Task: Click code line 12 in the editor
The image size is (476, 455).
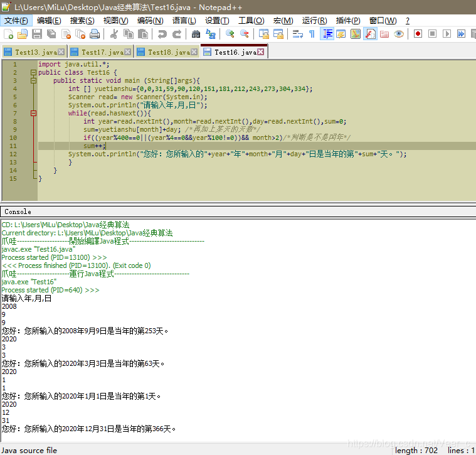Action: 237,154
